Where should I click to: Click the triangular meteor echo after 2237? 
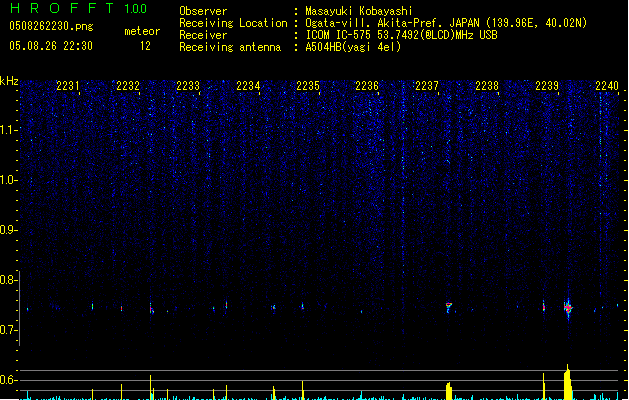(448, 307)
